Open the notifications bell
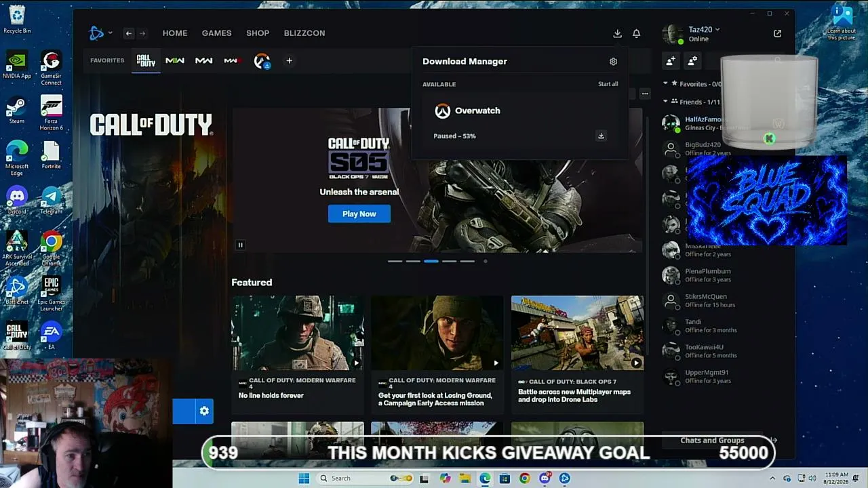This screenshot has height=488, width=868. tap(636, 33)
